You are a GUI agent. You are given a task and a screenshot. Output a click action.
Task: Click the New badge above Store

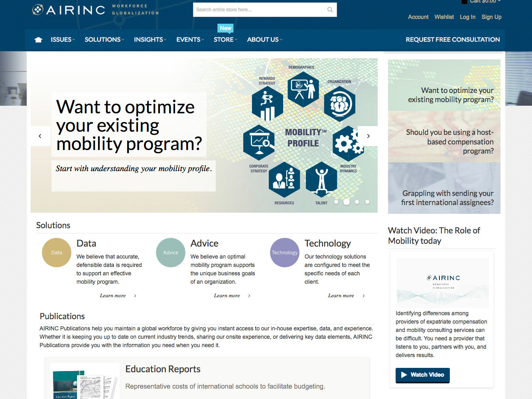click(x=225, y=28)
